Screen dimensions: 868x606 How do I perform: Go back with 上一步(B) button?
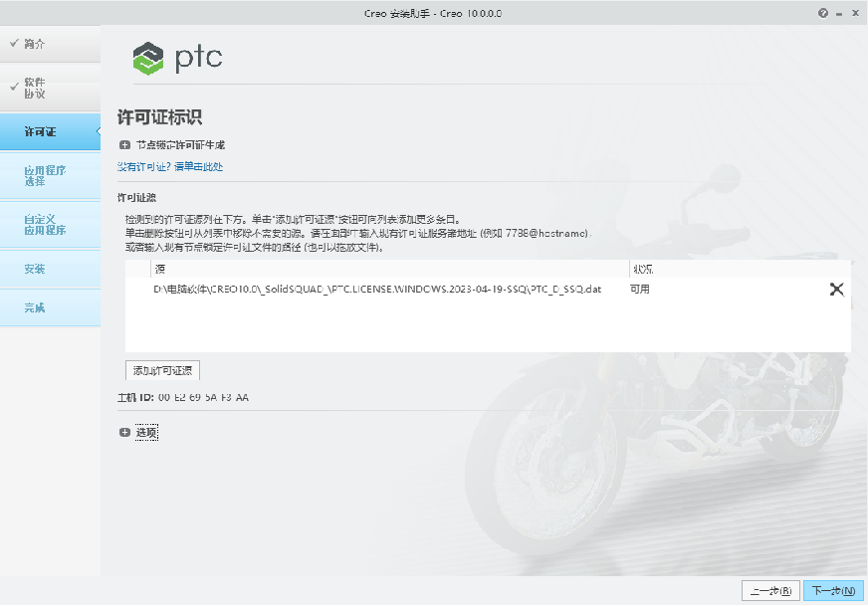coord(770,591)
